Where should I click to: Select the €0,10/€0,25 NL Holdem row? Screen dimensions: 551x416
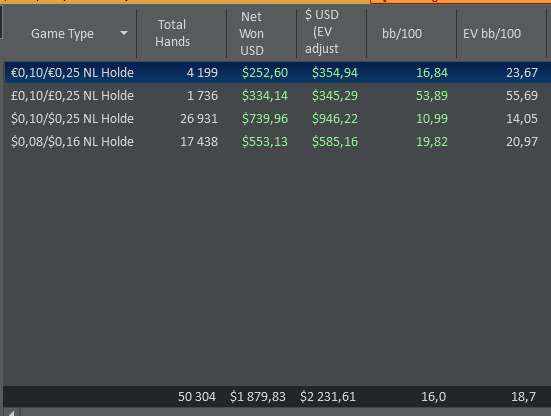pyautogui.click(x=278, y=73)
